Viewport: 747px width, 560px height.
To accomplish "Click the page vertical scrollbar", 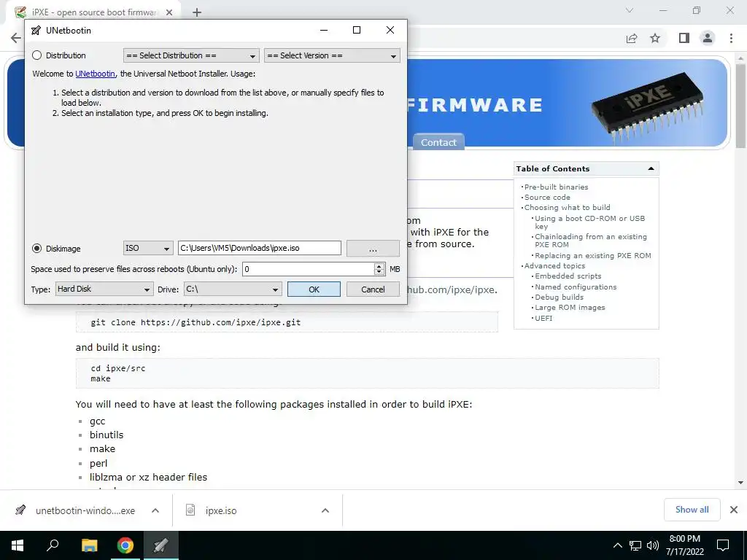I will 740,107.
